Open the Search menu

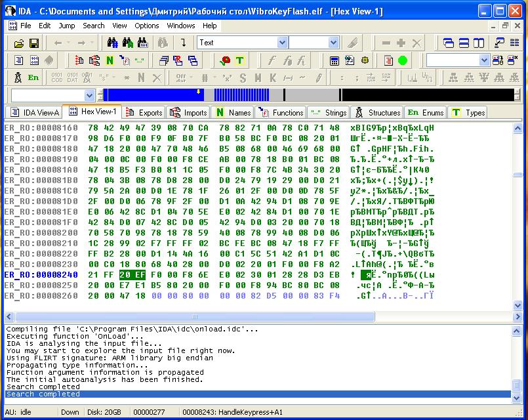94,26
